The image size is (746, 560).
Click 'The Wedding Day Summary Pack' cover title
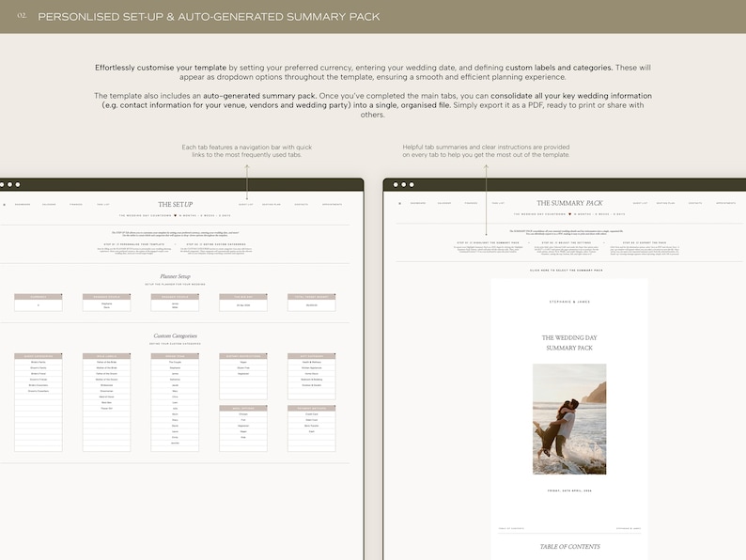(569, 343)
